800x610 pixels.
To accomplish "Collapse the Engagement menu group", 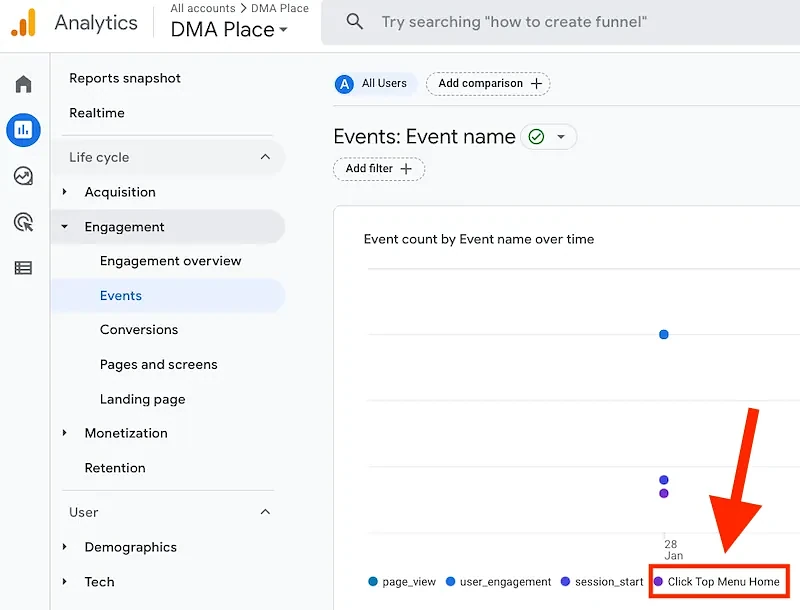I will 64,226.
